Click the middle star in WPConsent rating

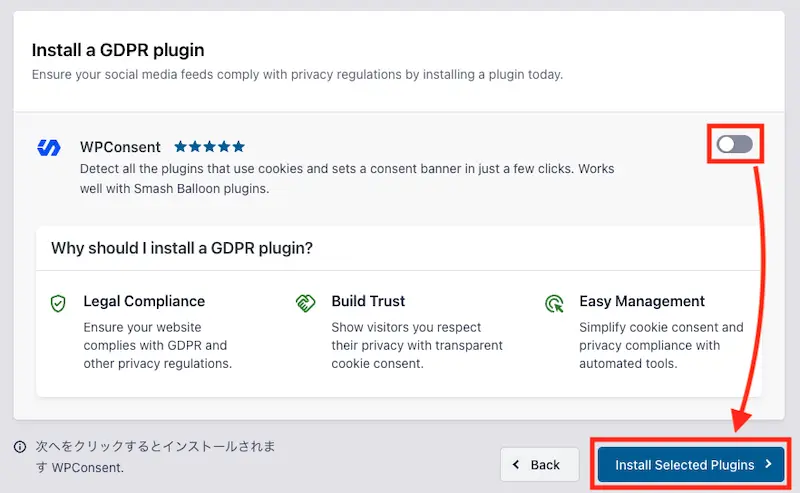210,147
